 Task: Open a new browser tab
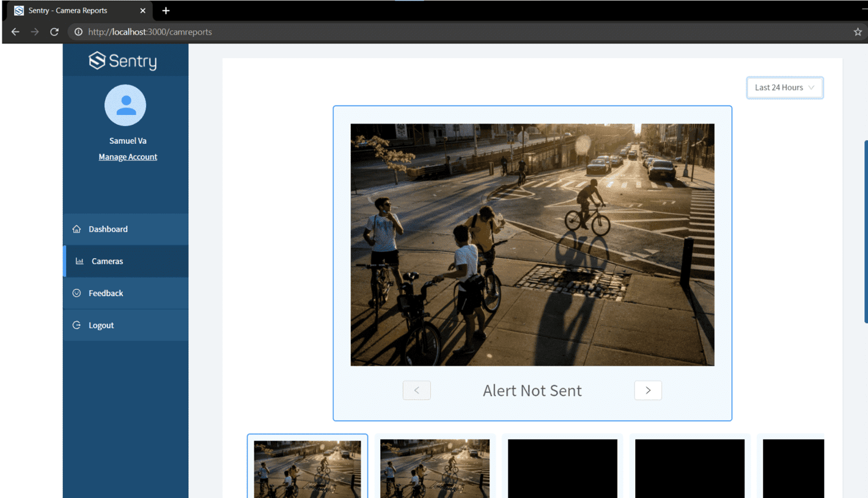(166, 10)
